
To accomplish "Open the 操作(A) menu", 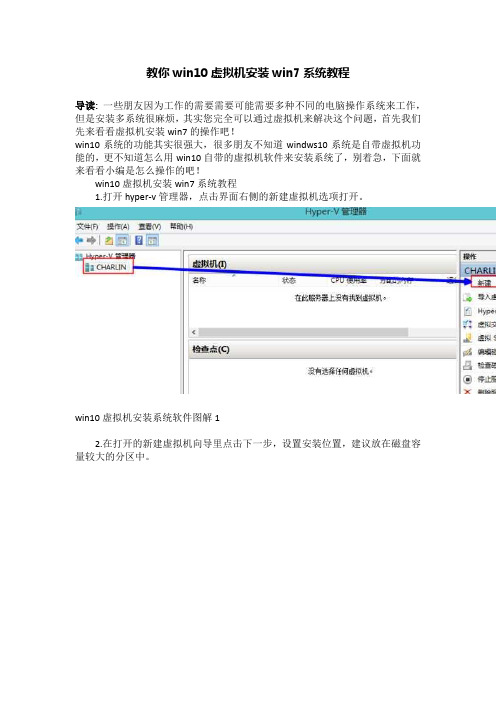I will coord(118,227).
